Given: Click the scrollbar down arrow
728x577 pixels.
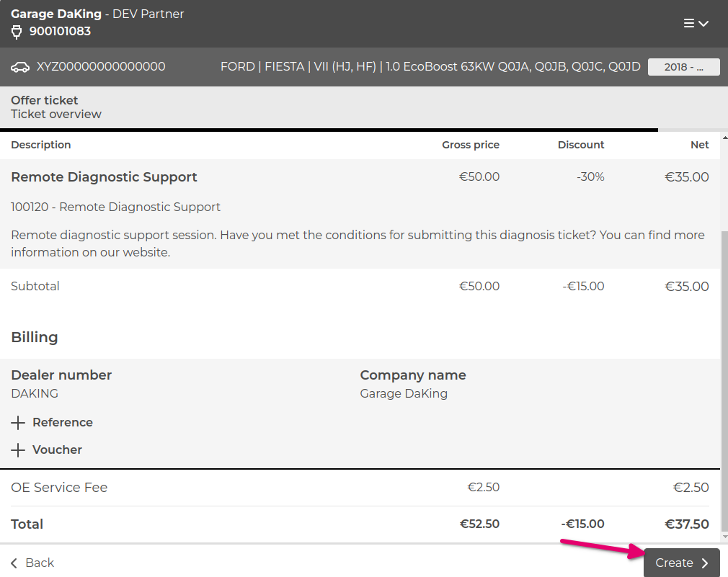Looking at the screenshot, I should tap(723, 536).
